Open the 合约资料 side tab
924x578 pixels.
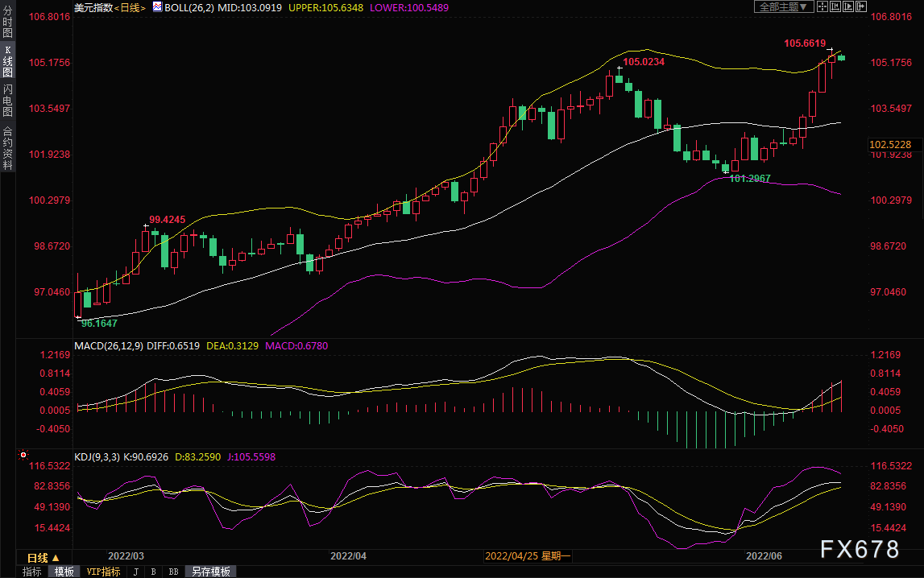[8, 148]
